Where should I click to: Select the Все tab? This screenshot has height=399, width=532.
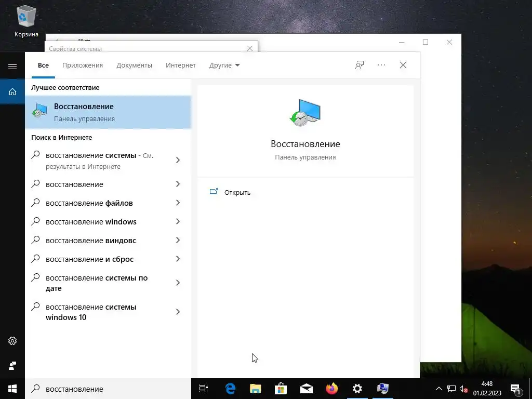(x=43, y=65)
